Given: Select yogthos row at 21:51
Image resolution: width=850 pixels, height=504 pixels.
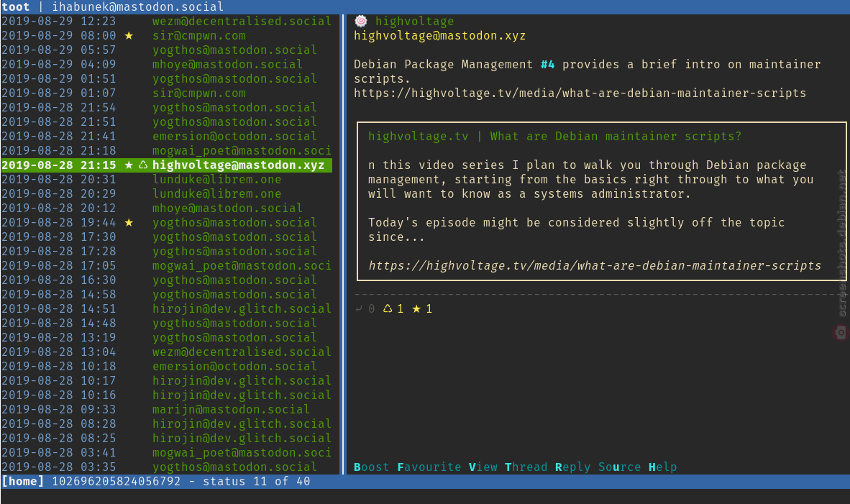Looking at the screenshot, I should (166, 122).
